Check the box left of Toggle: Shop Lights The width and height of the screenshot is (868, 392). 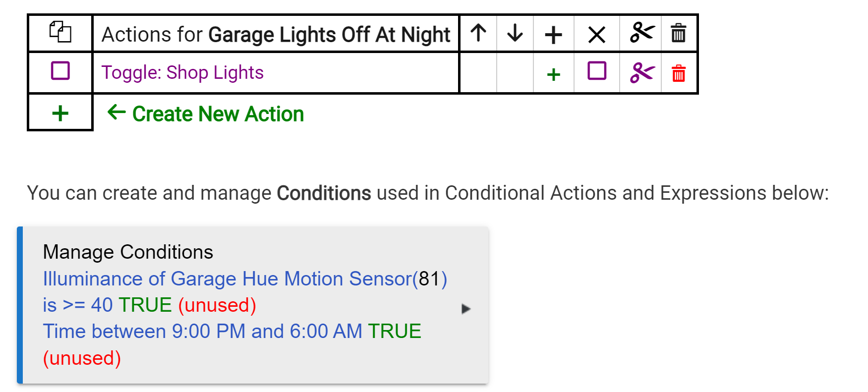coord(60,71)
